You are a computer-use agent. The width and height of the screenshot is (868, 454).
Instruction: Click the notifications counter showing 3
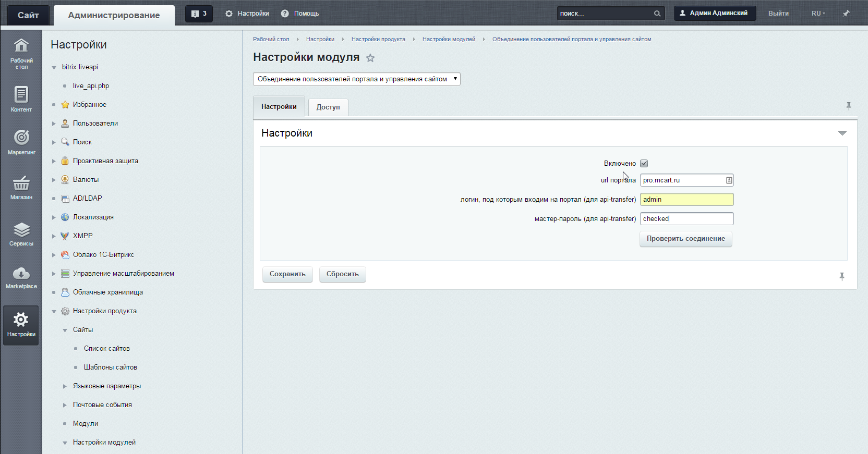coord(199,14)
